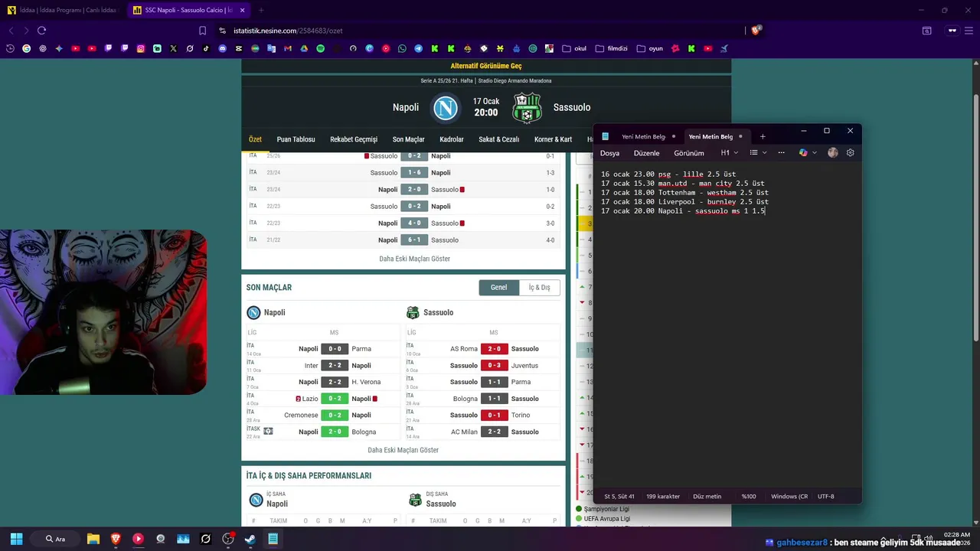This screenshot has height=551, width=980.
Task: Open Windows Start menu
Action: coord(17,539)
